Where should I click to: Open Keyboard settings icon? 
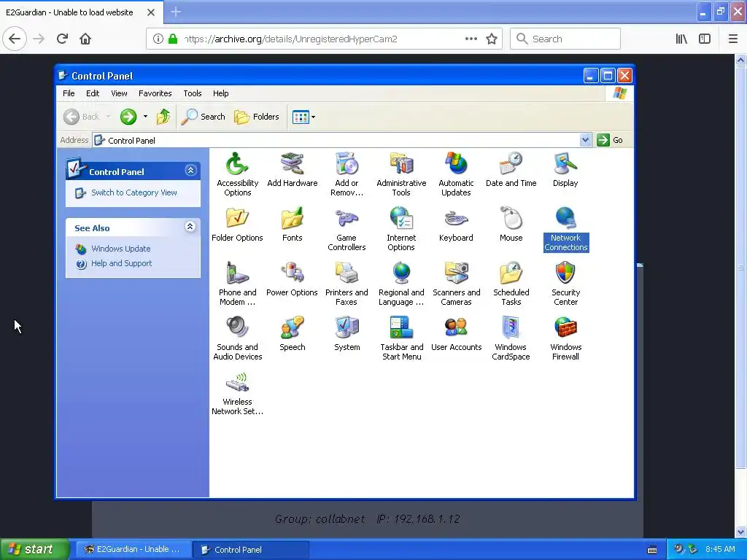point(456,225)
